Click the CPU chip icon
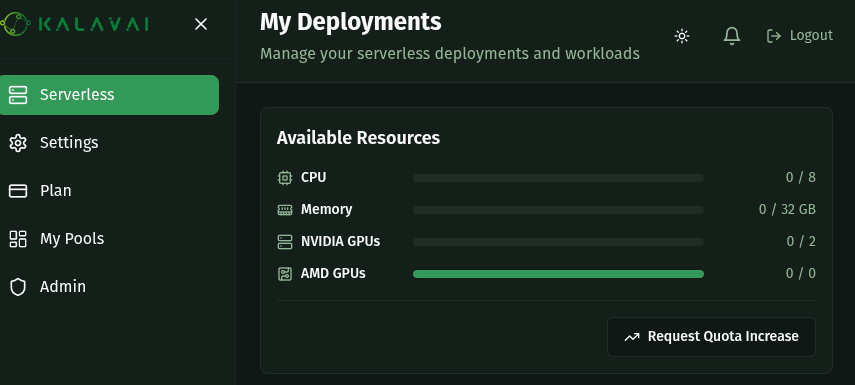The height and width of the screenshot is (385, 855). click(x=285, y=178)
